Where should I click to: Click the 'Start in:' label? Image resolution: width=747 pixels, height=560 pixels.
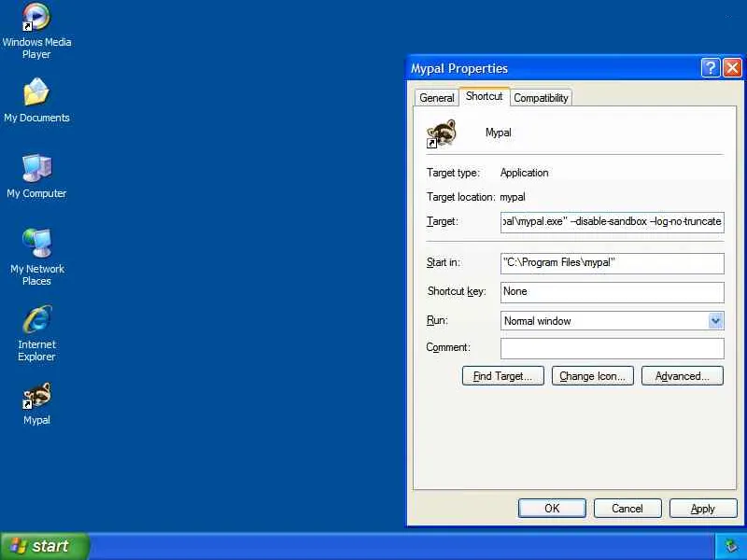point(443,262)
